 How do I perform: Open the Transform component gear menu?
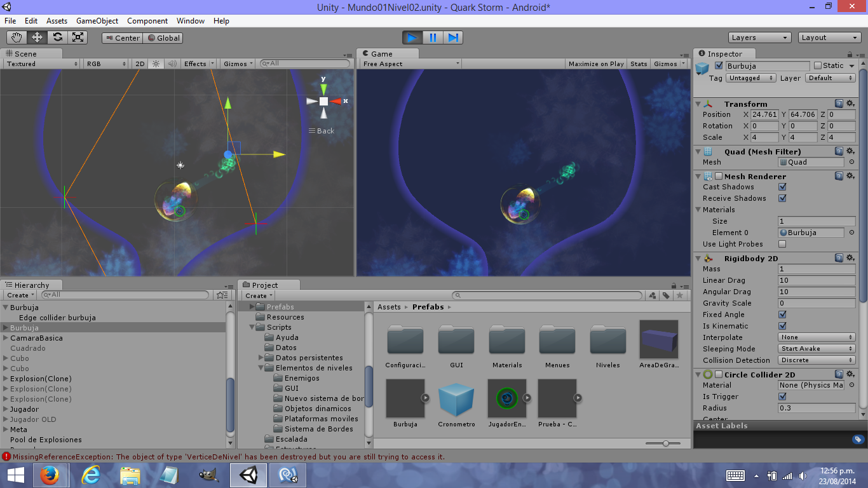click(x=850, y=104)
